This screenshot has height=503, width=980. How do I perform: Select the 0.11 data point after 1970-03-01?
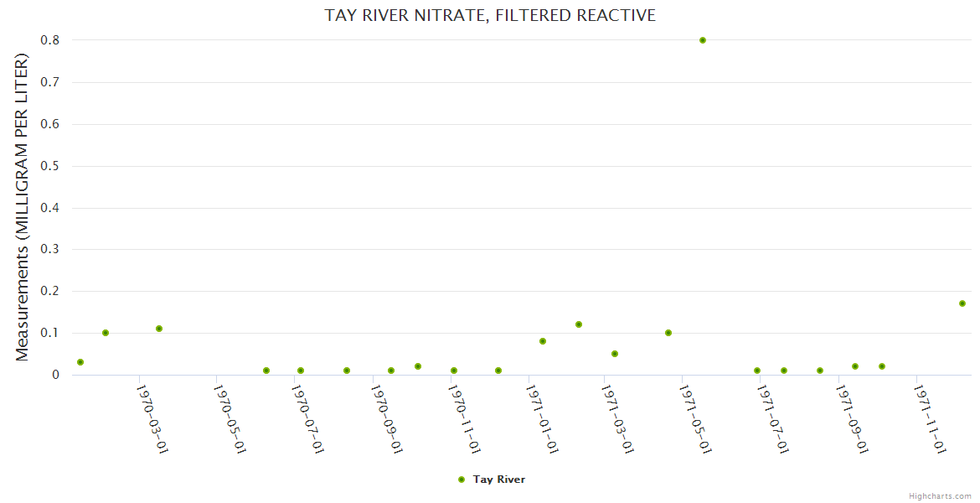pos(159,329)
